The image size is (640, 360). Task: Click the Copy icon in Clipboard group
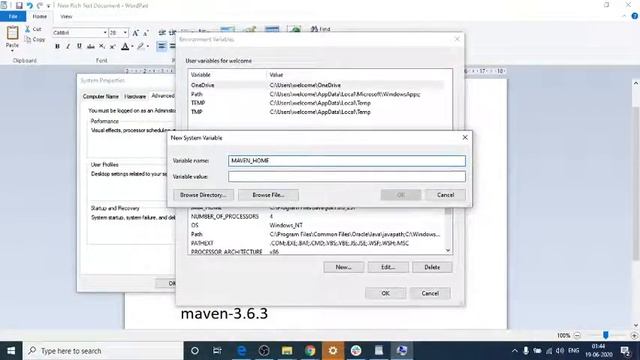28,40
